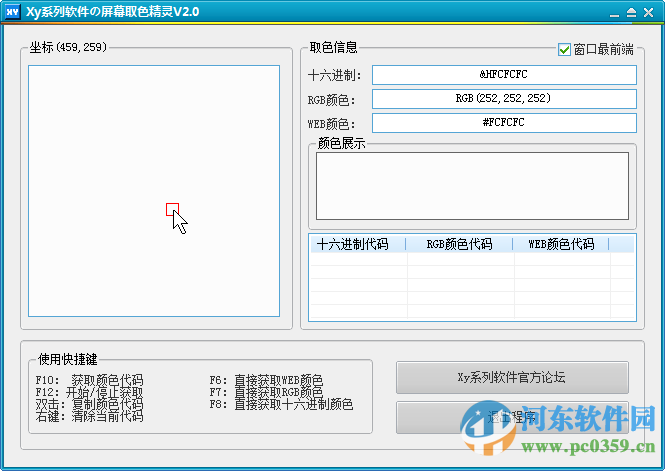665x471 pixels.
Task: Select the RGB颜色代码 column header
Action: (x=459, y=244)
